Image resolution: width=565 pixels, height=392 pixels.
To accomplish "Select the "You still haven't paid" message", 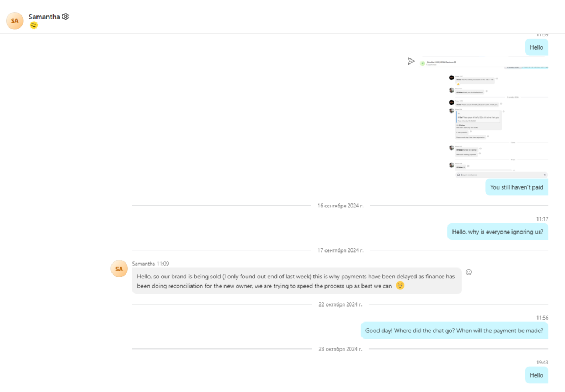I will (x=516, y=187).
